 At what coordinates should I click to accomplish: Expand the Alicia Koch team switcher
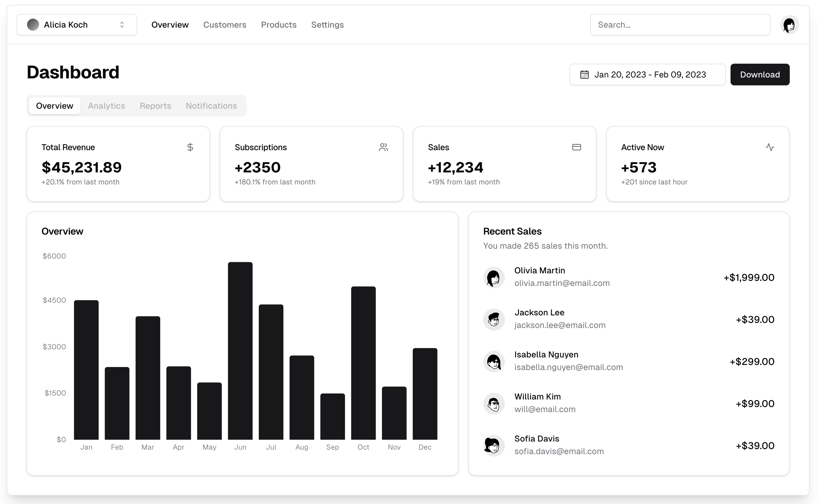click(x=77, y=25)
